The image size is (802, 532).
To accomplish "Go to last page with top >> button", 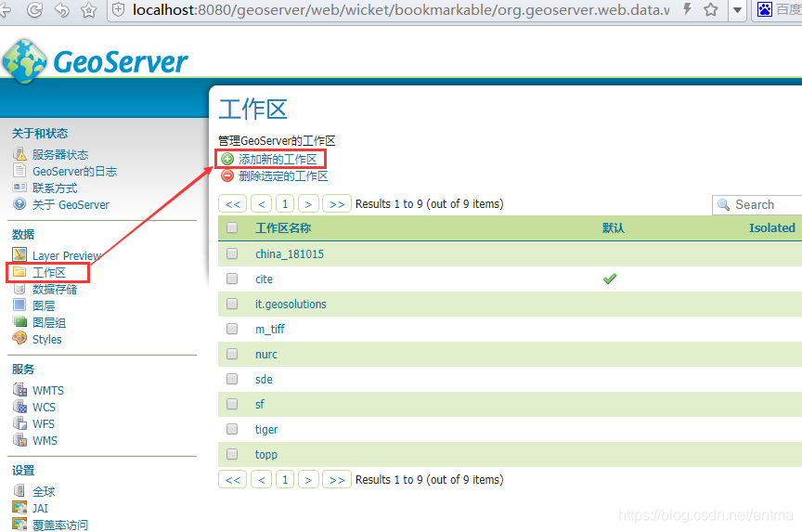I will tap(337, 203).
